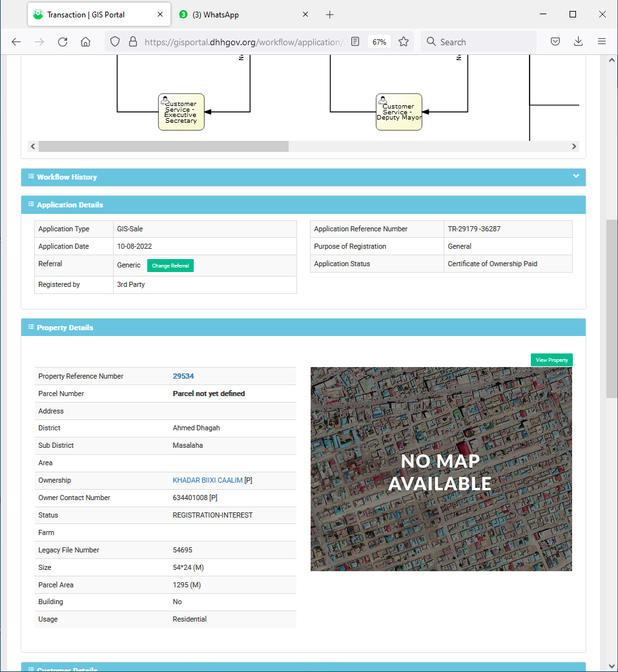
Task: Reload the GIS Portal page
Action: coord(63,42)
